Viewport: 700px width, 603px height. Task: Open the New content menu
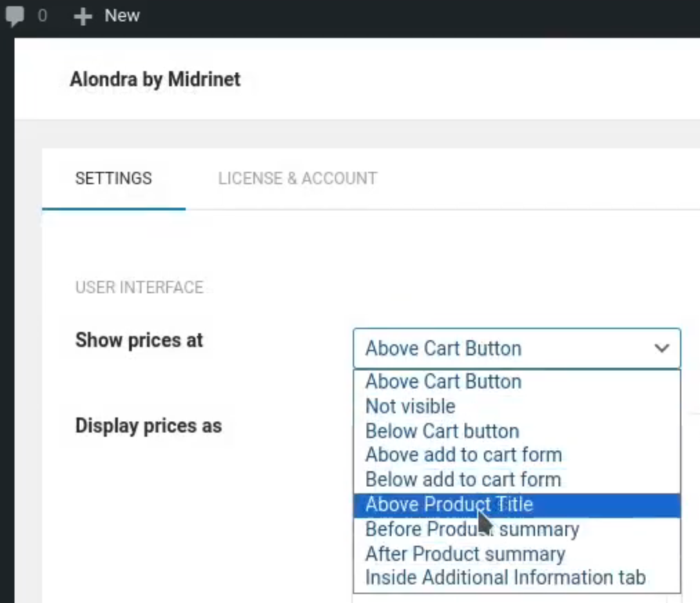tap(107, 16)
